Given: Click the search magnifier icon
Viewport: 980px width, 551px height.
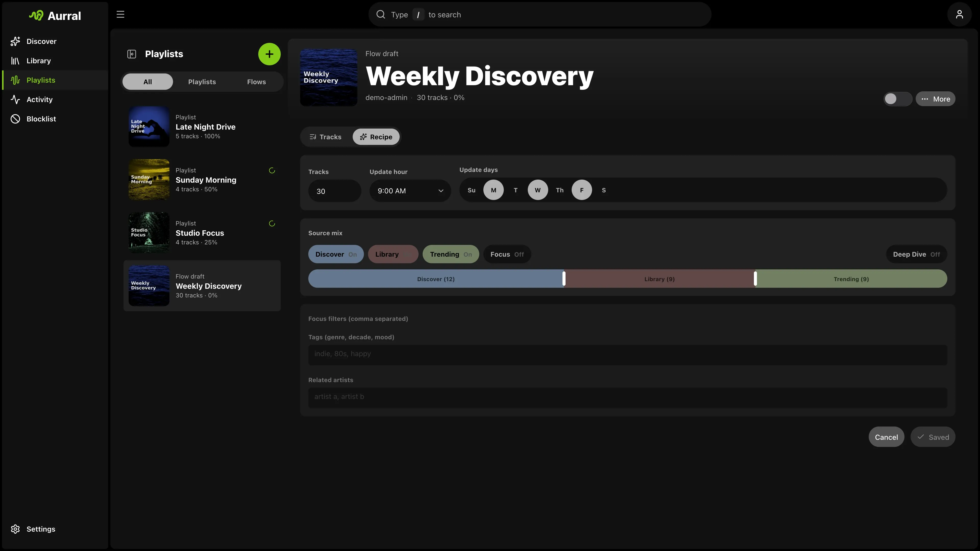Looking at the screenshot, I should tap(381, 15).
